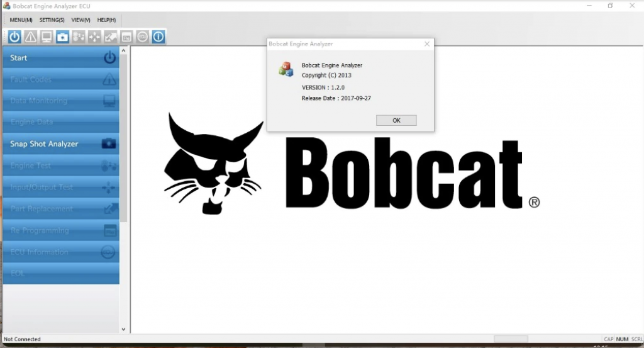Click the VERSION : 1.2.0 text
This screenshot has width=644, height=348.
323,87
